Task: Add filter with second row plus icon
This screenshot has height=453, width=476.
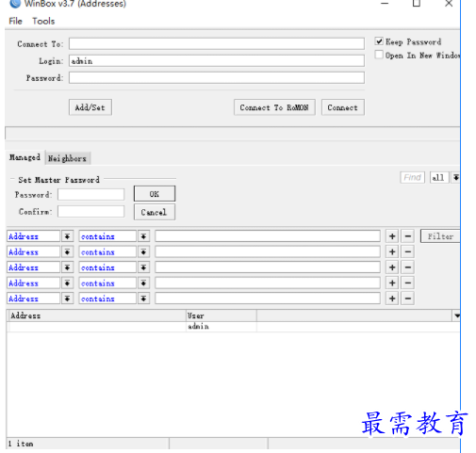Action: [x=392, y=251]
